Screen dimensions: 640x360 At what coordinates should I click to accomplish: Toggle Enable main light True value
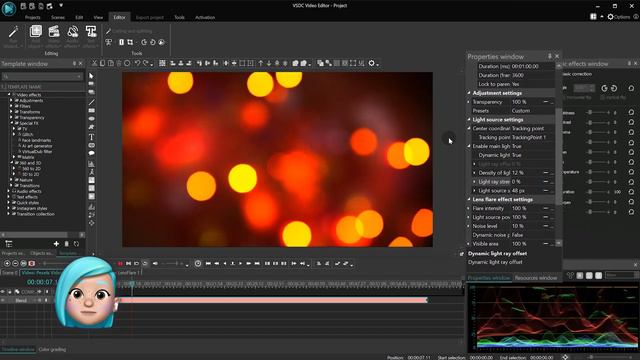pyautogui.click(x=517, y=146)
